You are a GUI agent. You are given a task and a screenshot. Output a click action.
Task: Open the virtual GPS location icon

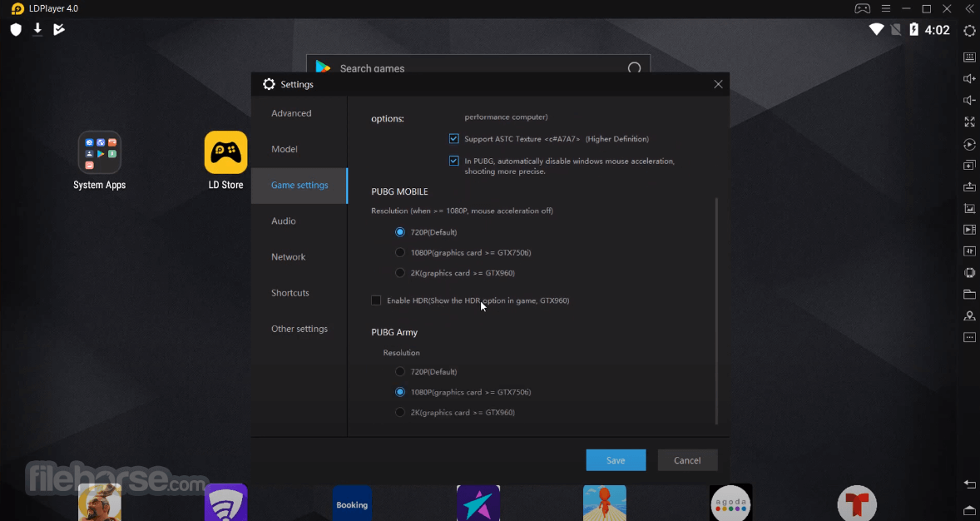tap(969, 316)
